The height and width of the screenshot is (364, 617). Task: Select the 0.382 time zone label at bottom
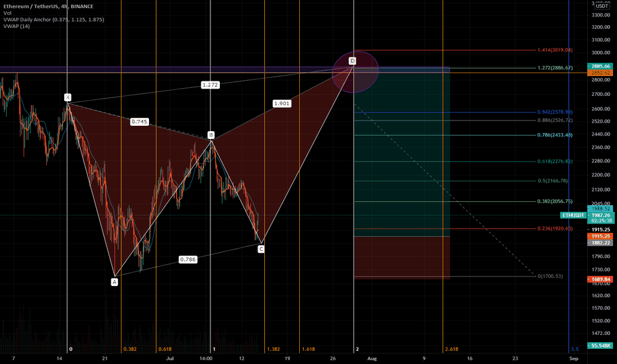pyautogui.click(x=130, y=349)
